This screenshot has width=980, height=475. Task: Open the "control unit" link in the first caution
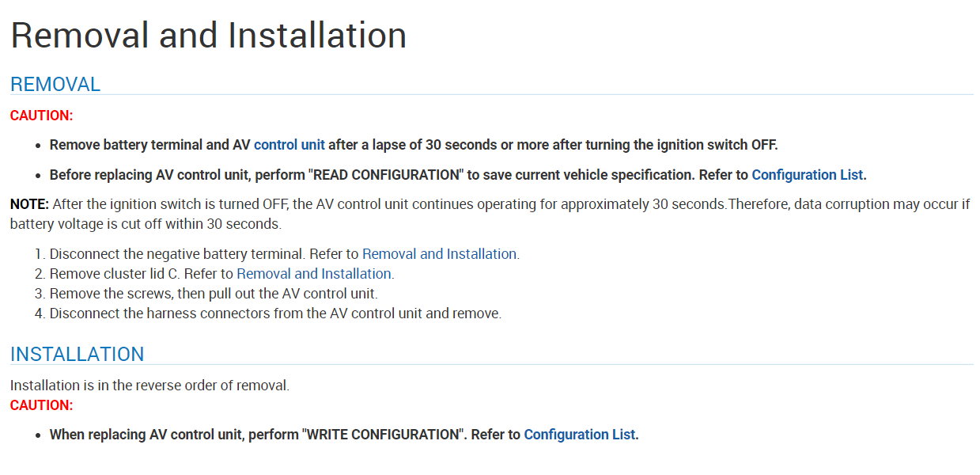[289, 145]
